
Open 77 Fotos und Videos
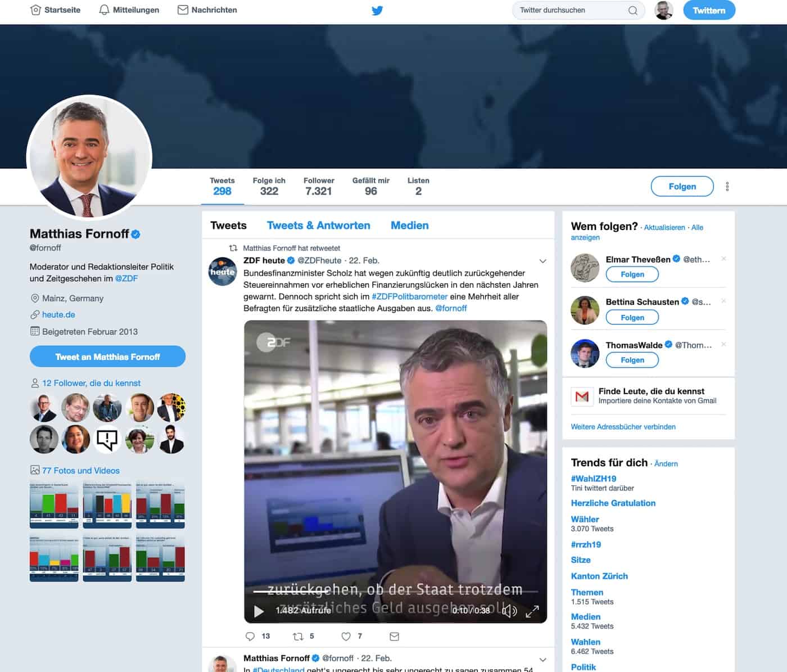pyautogui.click(x=81, y=471)
